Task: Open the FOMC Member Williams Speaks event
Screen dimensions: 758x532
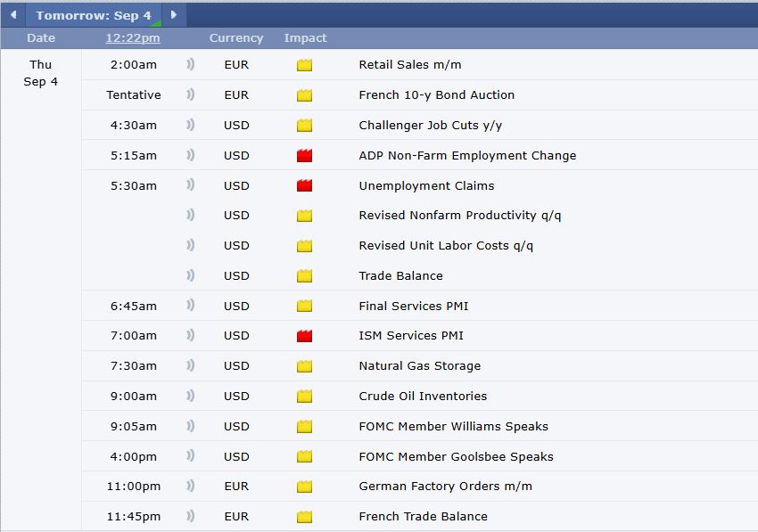Action: coord(453,426)
